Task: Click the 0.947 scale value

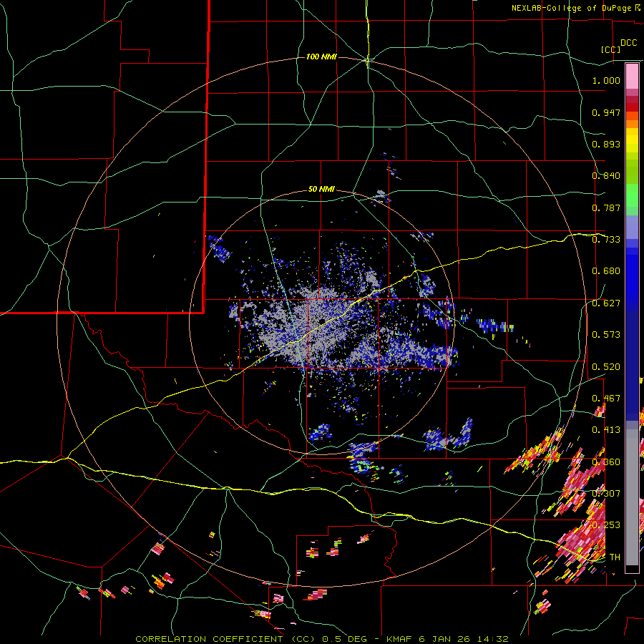Action: pyautogui.click(x=606, y=112)
